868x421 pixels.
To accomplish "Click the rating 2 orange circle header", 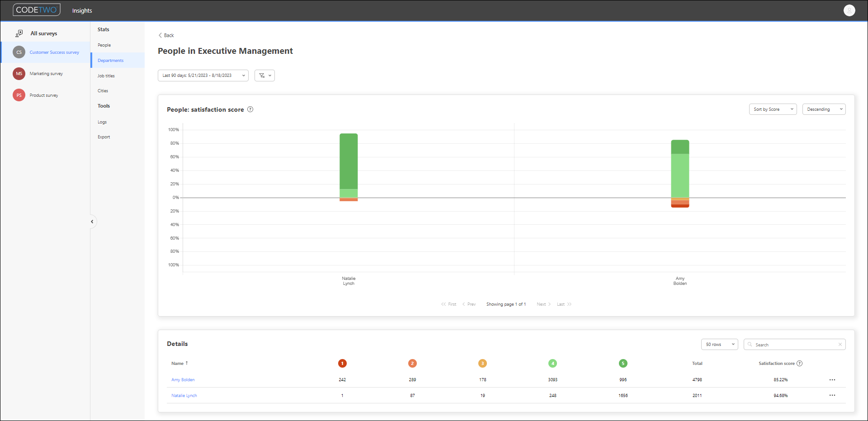I will (412, 364).
